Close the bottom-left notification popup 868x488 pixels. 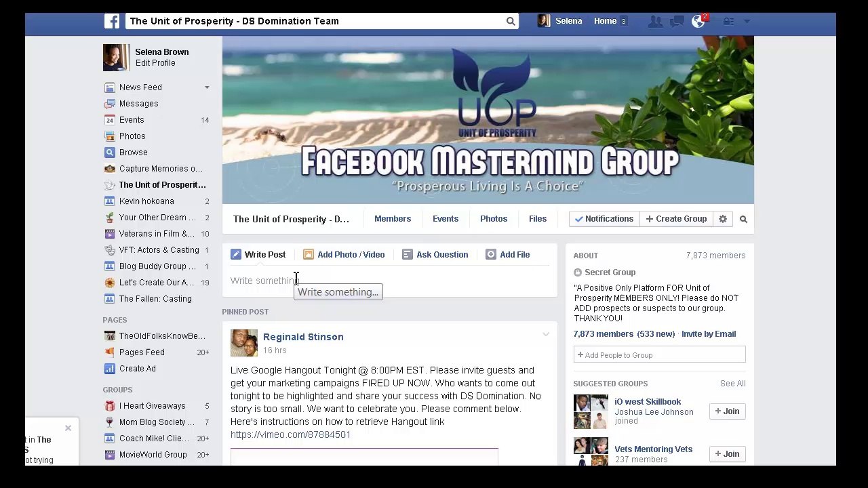(x=68, y=428)
